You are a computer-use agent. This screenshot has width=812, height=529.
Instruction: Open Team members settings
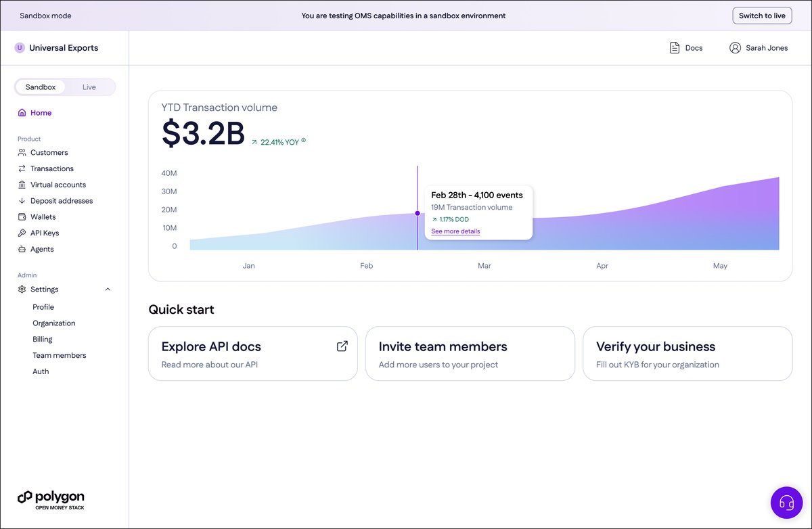click(60, 355)
